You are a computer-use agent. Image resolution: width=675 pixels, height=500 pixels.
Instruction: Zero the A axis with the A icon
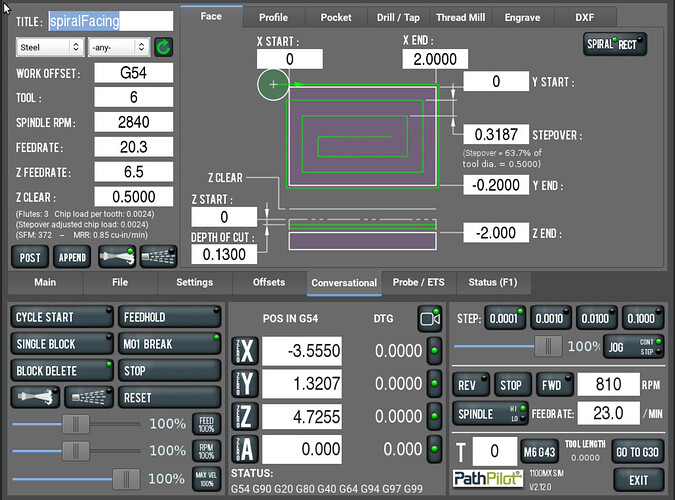pyautogui.click(x=245, y=449)
